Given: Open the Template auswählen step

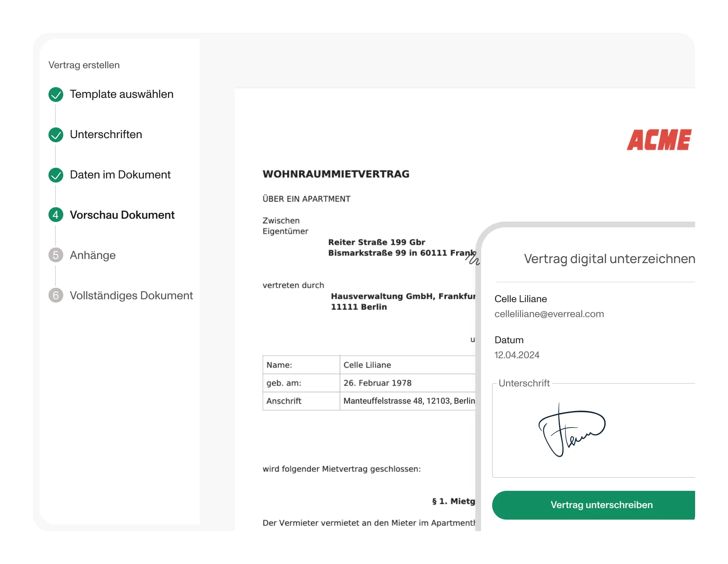Looking at the screenshot, I should [x=122, y=94].
